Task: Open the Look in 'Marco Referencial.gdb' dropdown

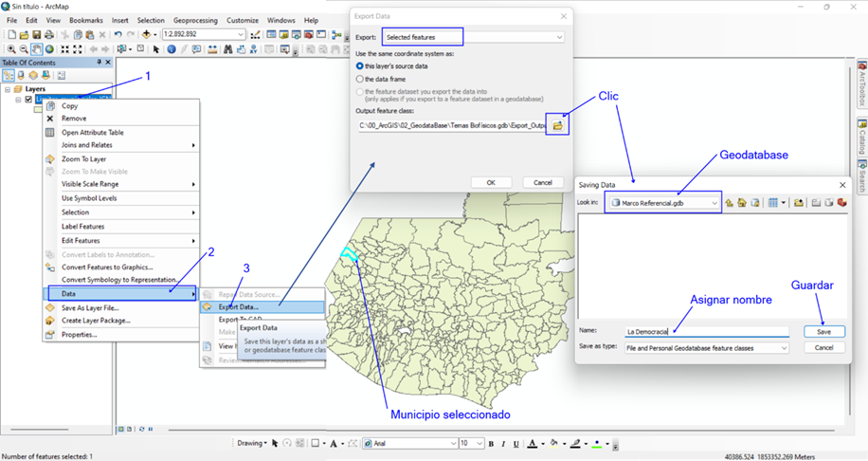Action: tap(714, 203)
